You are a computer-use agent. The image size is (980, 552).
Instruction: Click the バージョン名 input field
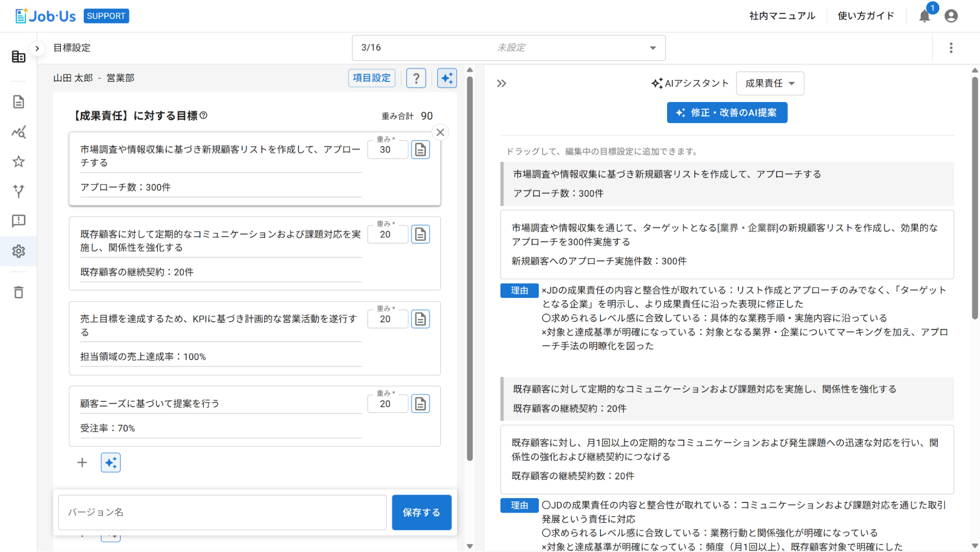click(222, 512)
